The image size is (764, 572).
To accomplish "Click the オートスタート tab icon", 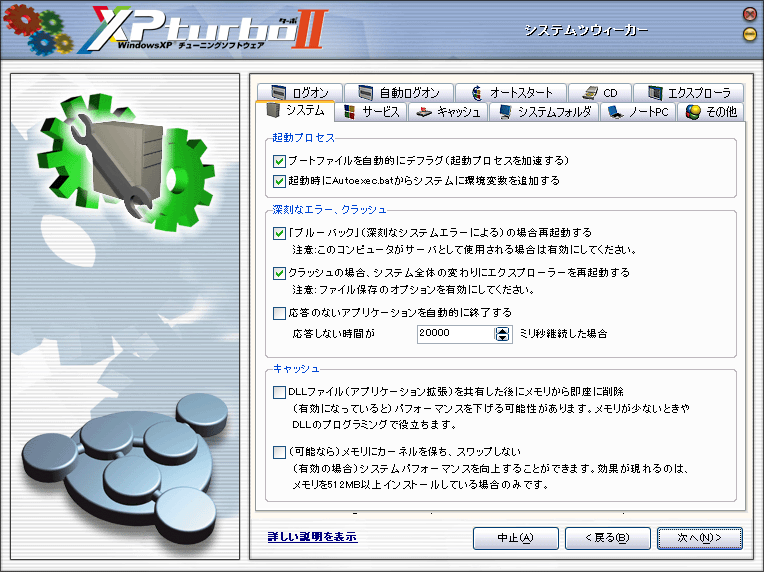I will (x=477, y=93).
